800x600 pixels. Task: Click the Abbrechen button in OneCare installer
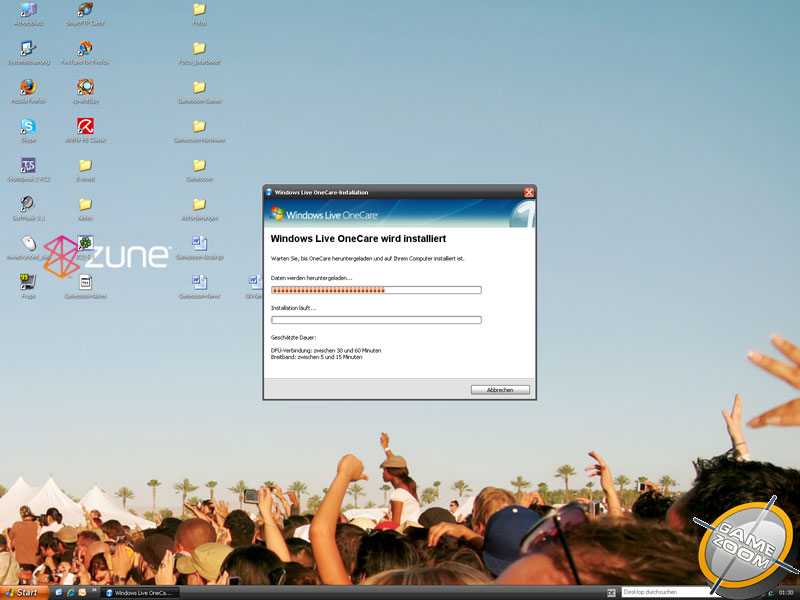point(500,390)
